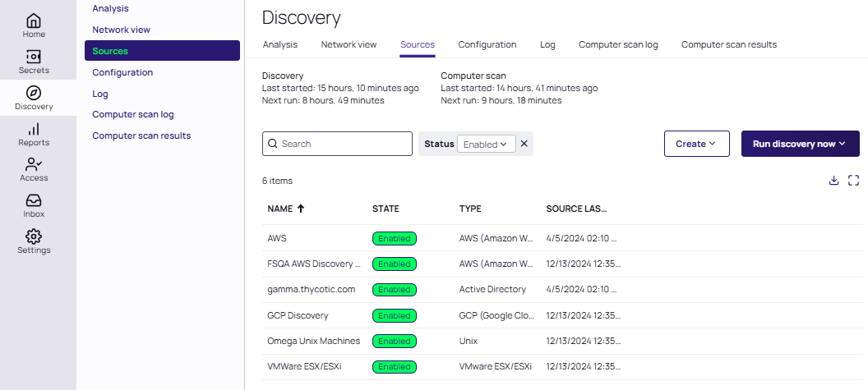The height and width of the screenshot is (390, 868).
Task: Remove the Status filter with X
Action: (x=524, y=144)
